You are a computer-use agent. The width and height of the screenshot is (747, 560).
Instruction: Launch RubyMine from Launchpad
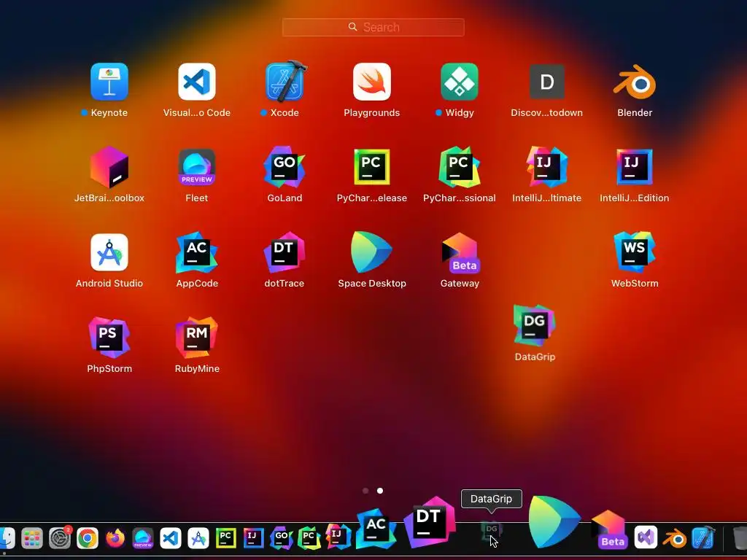(x=197, y=338)
